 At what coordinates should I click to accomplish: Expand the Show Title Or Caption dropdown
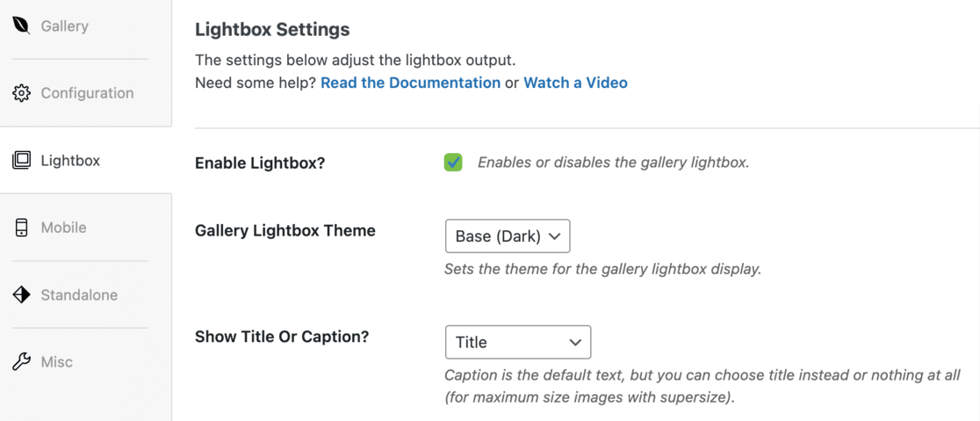pos(518,342)
